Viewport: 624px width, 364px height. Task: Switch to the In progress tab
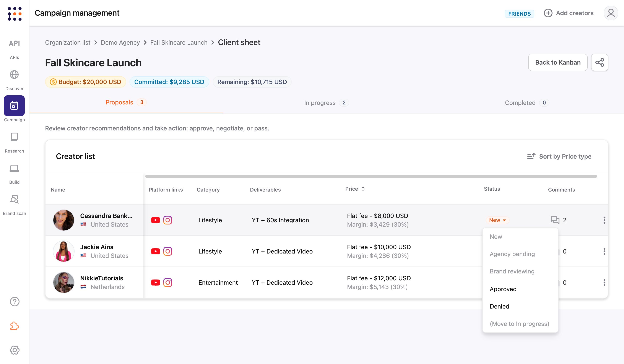coord(326,102)
